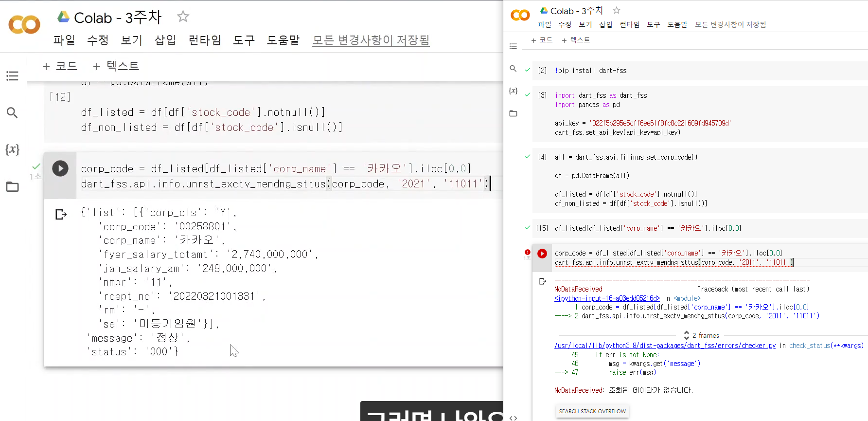Open table of contents icon in right window
Image resolution: width=868 pixels, height=421 pixels.
coord(513,46)
